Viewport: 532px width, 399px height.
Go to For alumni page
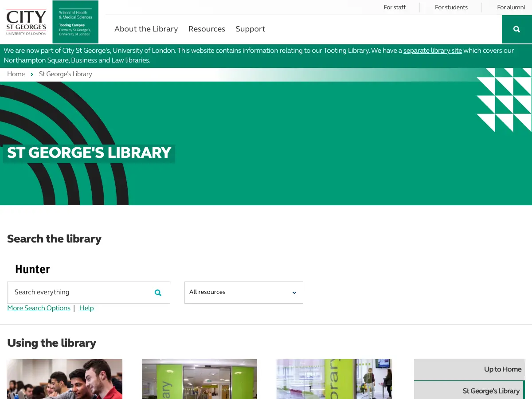(511, 7)
